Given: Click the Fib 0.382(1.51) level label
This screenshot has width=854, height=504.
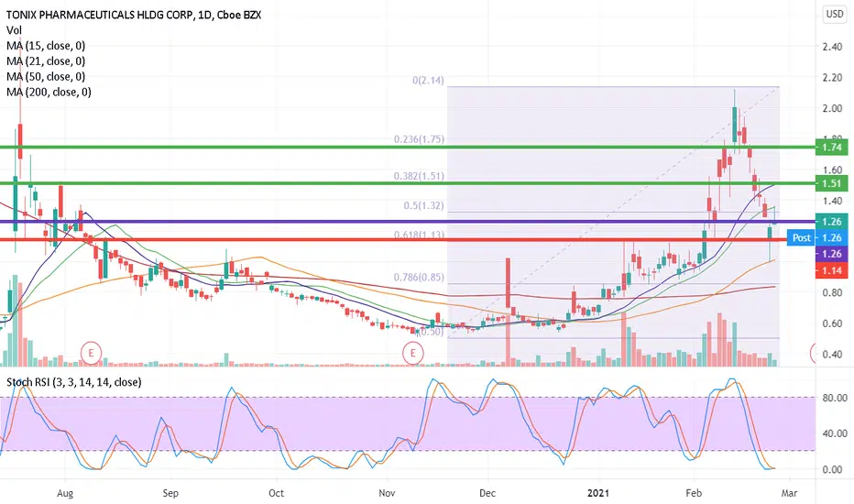Looking at the screenshot, I should point(419,176).
